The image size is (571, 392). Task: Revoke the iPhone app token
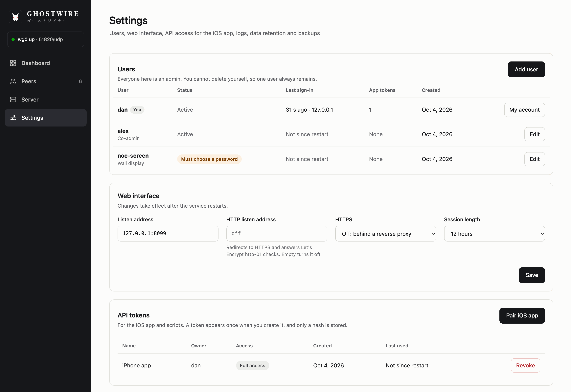(525, 365)
